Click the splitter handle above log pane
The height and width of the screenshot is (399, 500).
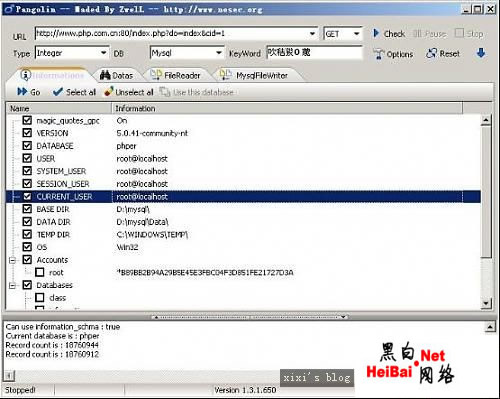(x=250, y=317)
